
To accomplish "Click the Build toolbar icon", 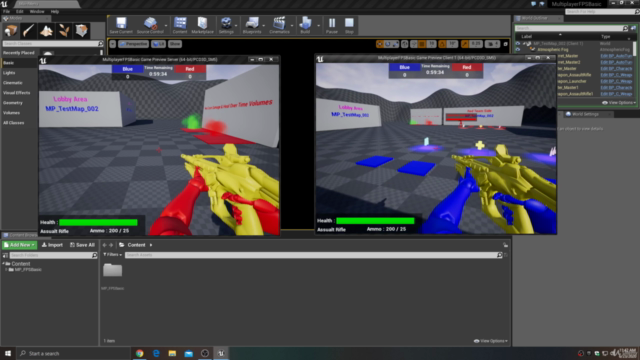I will click(x=305, y=25).
